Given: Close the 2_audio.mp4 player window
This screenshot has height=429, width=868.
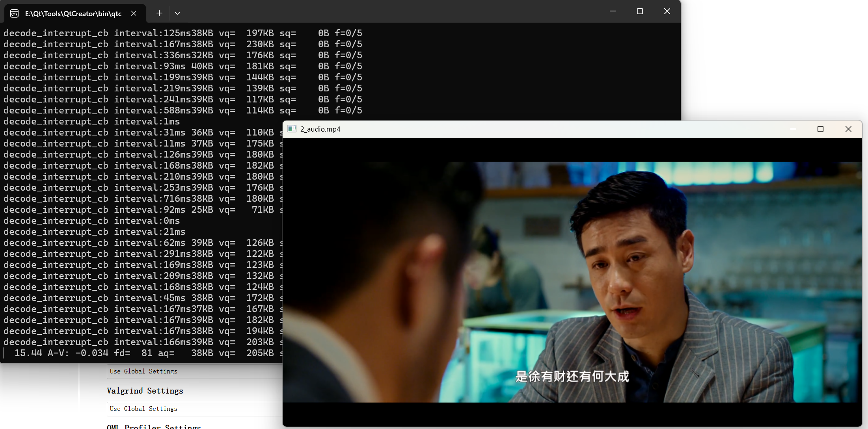Looking at the screenshot, I should click(x=848, y=129).
